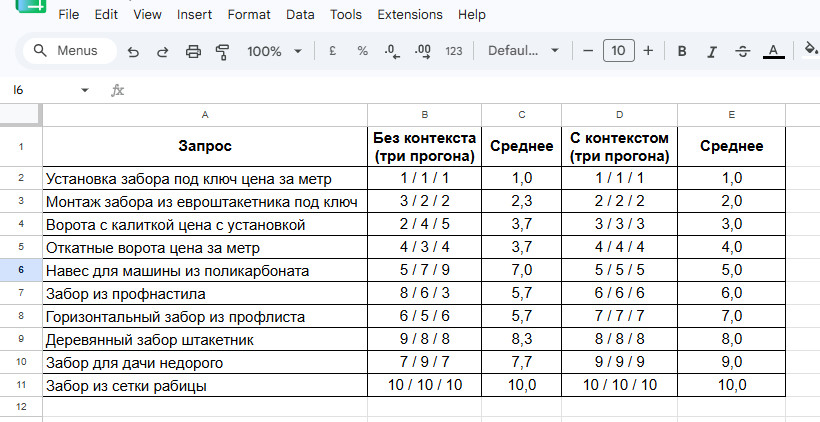The width and height of the screenshot is (820, 422).
Task: Click cell 'Забор для дачи недорого'
Action: 205,362
